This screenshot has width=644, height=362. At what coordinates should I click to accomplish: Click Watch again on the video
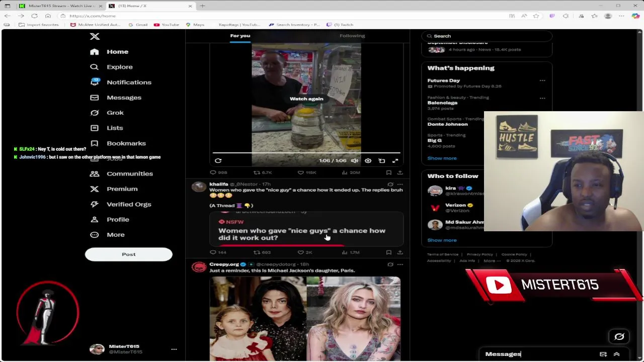tap(306, 99)
